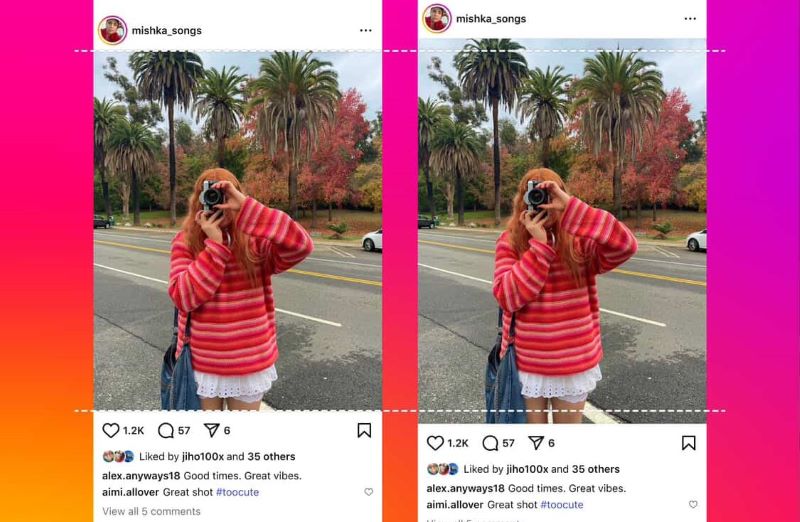The height and width of the screenshot is (522, 800).
Task: Open jiho100x profile from left post likes
Action: pos(203,457)
